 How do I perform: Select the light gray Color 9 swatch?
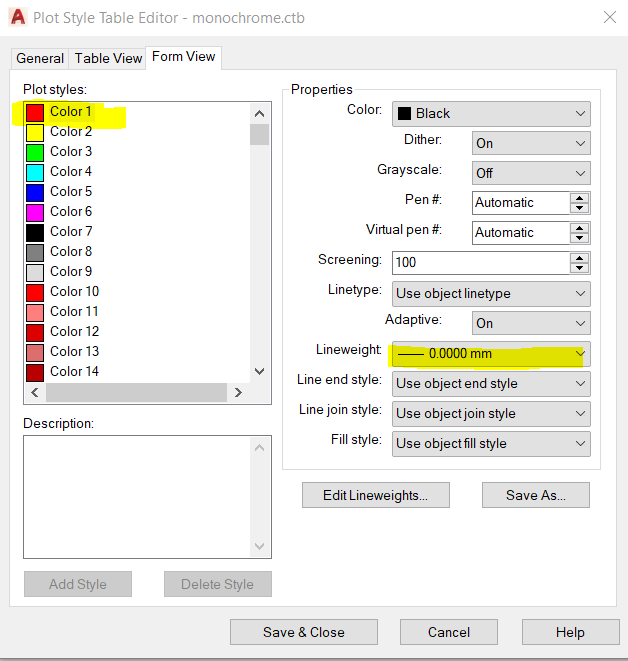(35, 273)
